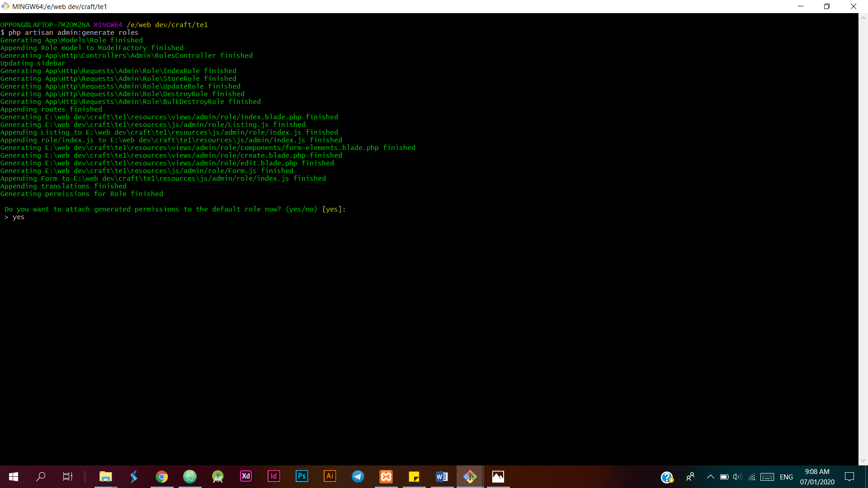Open the XAMPP control panel
This screenshot has width=868, height=488.
pos(386,476)
